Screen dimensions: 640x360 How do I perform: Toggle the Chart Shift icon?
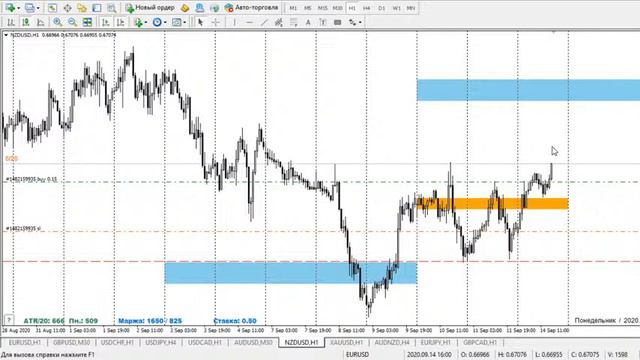[x=120, y=22]
